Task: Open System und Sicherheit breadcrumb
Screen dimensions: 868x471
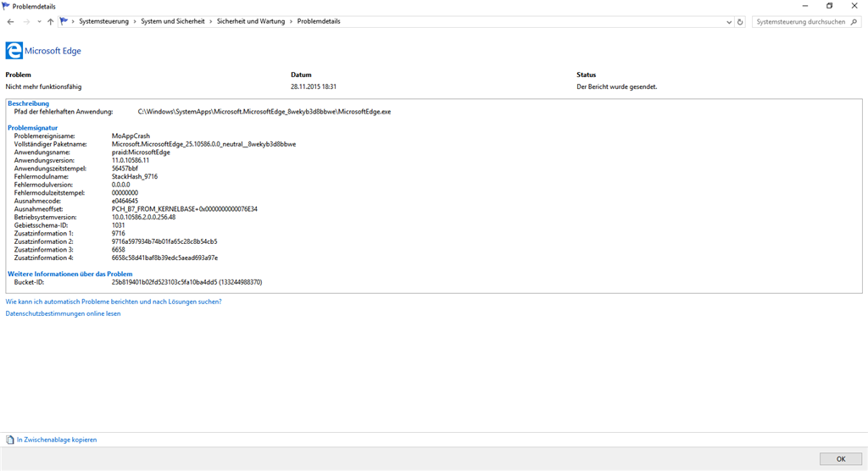Action: (x=173, y=21)
